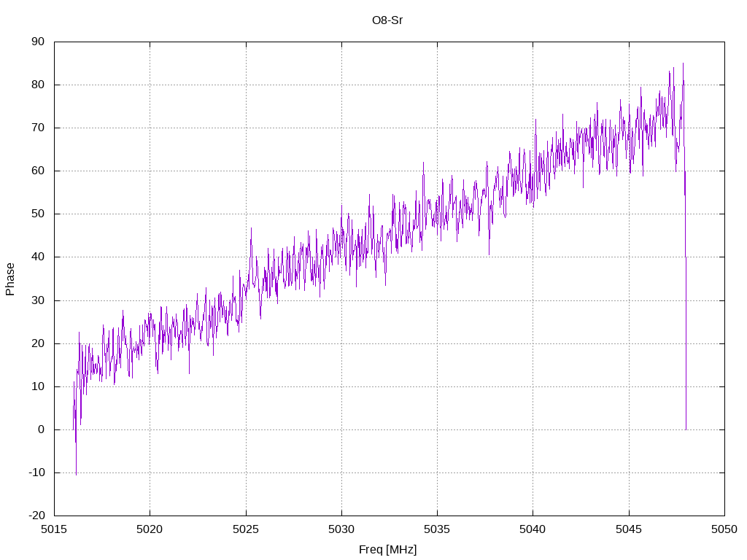The height and width of the screenshot is (560, 747).
Task: Click y-axis tick label 50
Action: tap(38, 214)
